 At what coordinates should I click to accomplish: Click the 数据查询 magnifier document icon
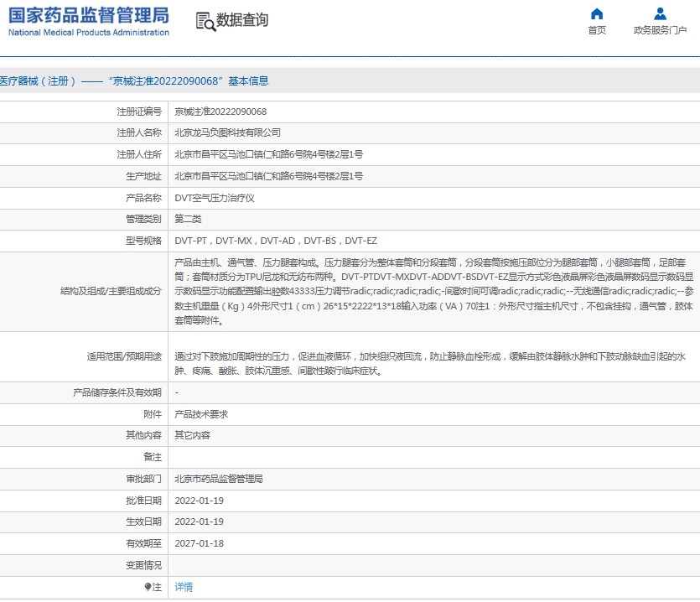click(x=205, y=22)
